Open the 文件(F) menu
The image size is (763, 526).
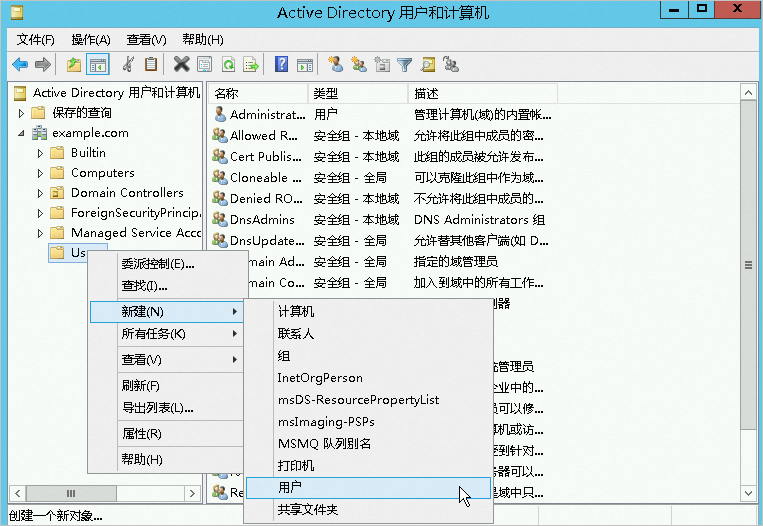coord(36,39)
